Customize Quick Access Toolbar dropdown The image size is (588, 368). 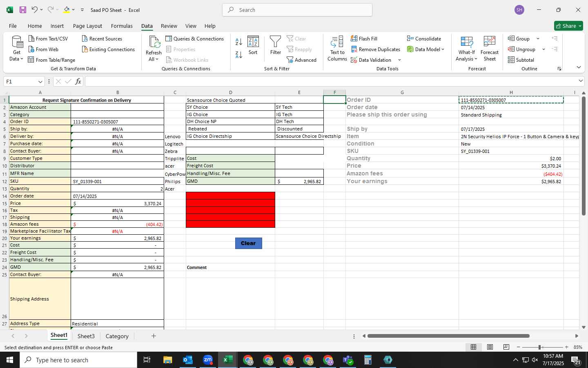coord(82,10)
